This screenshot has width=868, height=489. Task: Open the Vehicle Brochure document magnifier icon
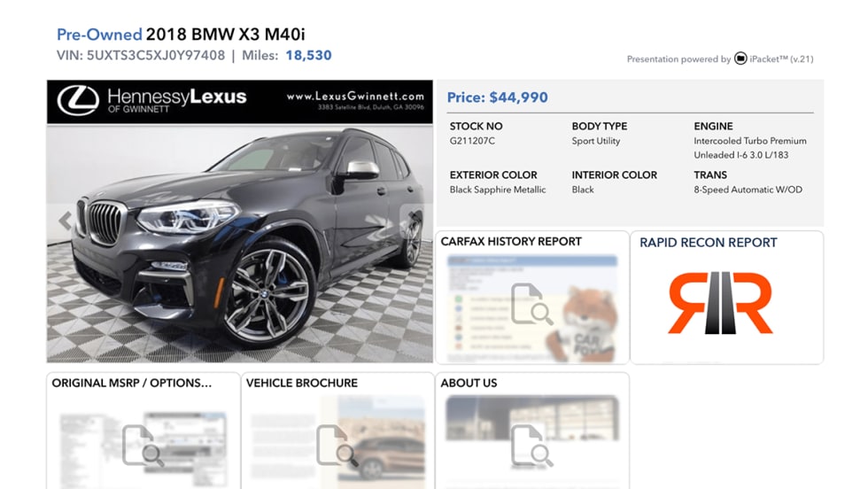click(x=337, y=446)
